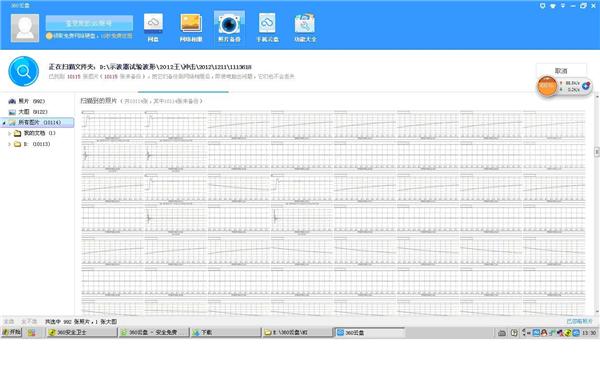
Task: Collapse the 所有图片 tree node
Action: (x=4, y=123)
